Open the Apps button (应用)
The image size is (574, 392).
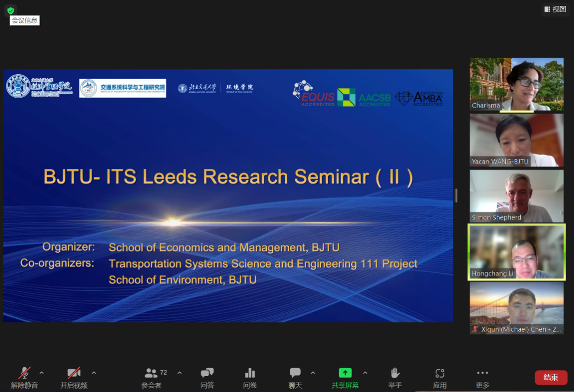click(x=440, y=378)
